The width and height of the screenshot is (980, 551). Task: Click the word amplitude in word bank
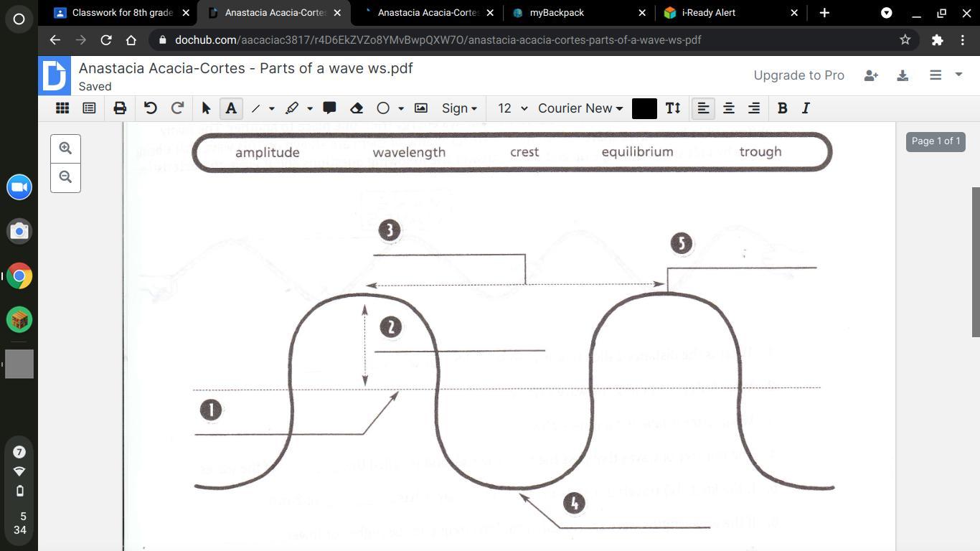coord(267,152)
